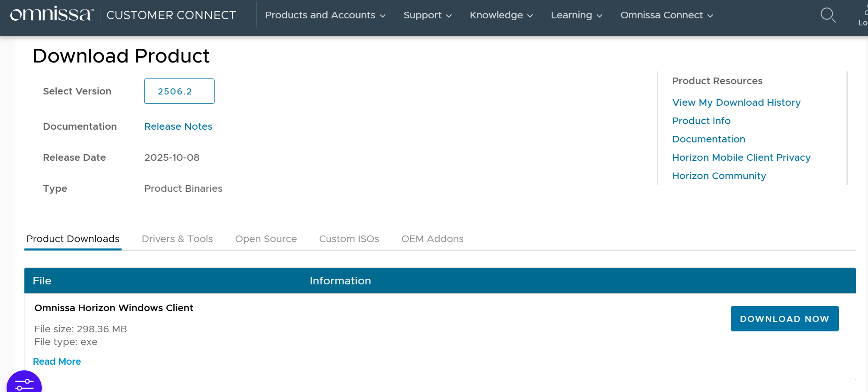Switch to Drivers & Tools tab
The height and width of the screenshot is (392, 868).
tap(177, 239)
